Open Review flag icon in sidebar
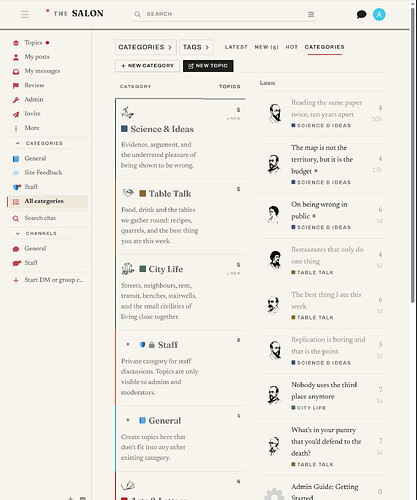 point(16,86)
